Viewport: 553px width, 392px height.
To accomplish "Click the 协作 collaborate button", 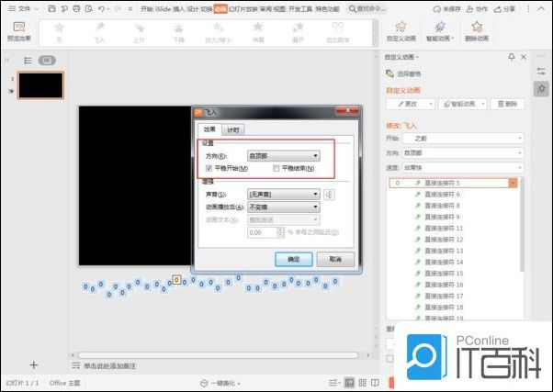I will coord(477,9).
